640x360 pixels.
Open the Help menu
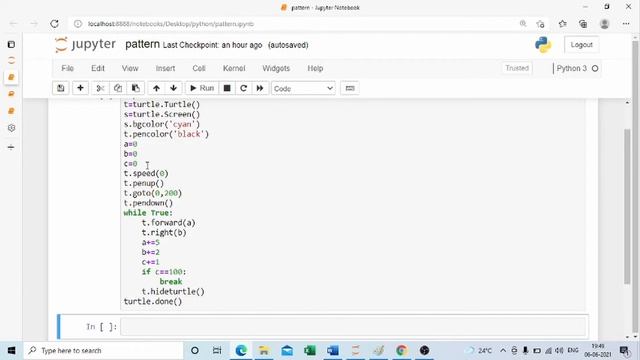pyautogui.click(x=315, y=68)
